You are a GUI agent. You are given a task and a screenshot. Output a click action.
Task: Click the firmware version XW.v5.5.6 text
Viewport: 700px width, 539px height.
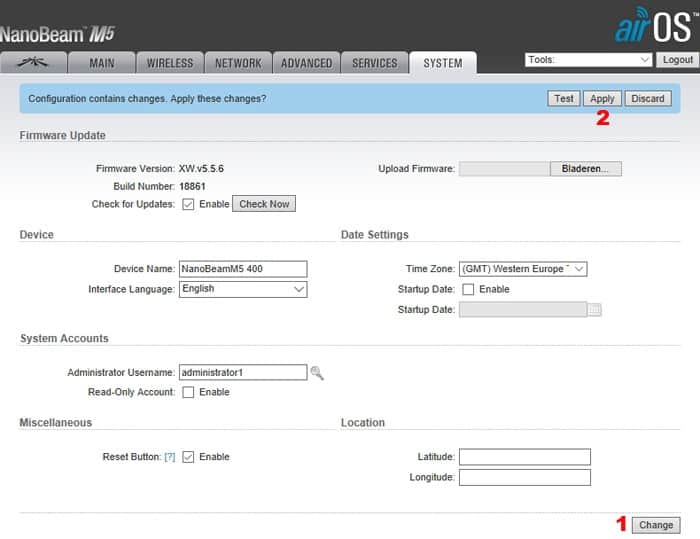201,169
